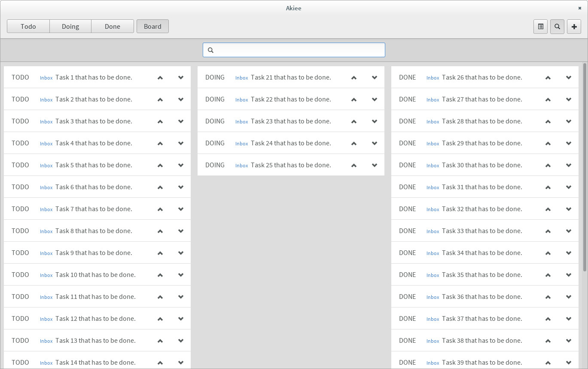Open Inbox link of Task 25
This screenshot has height=369, width=588.
(x=242, y=166)
